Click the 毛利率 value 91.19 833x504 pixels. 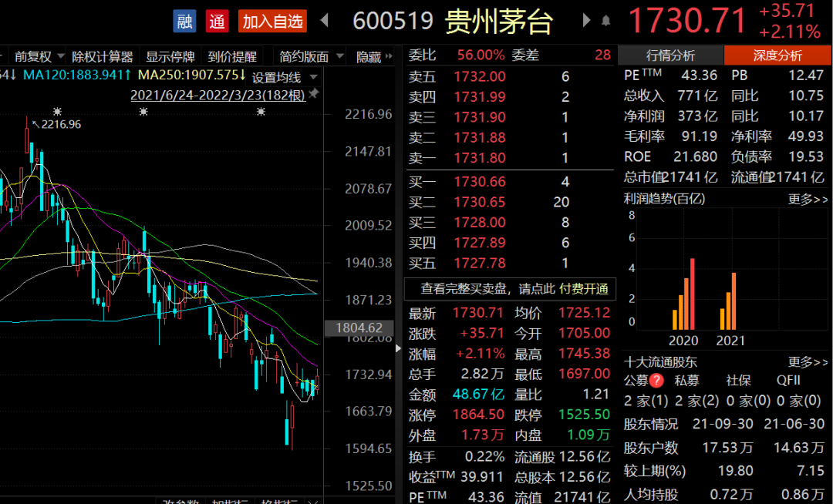699,136
